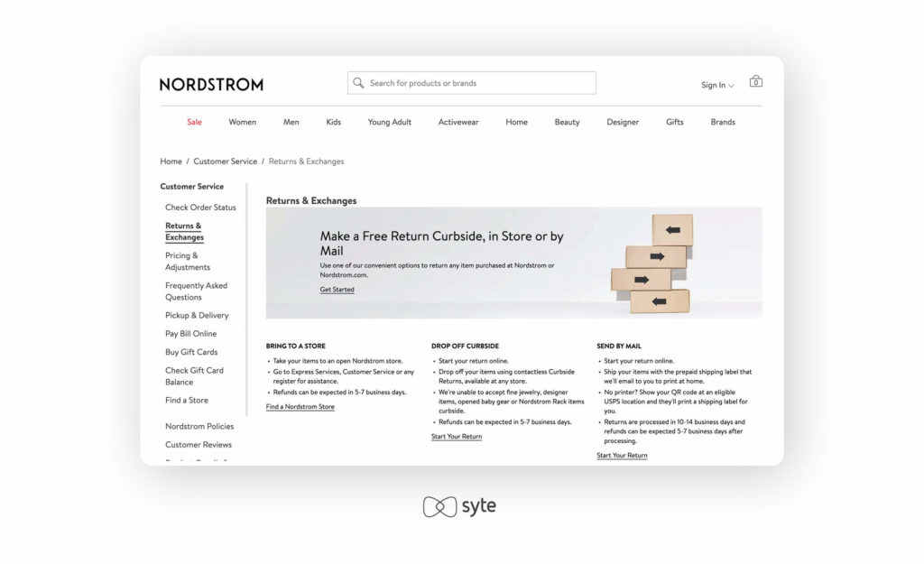Open the Sale menu
The width and height of the screenshot is (924, 564).
click(195, 122)
